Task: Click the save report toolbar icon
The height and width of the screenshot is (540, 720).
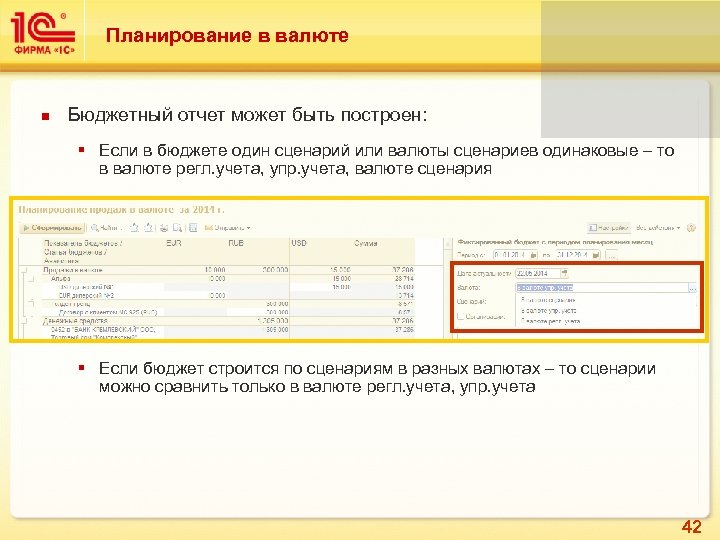Action: [193, 228]
